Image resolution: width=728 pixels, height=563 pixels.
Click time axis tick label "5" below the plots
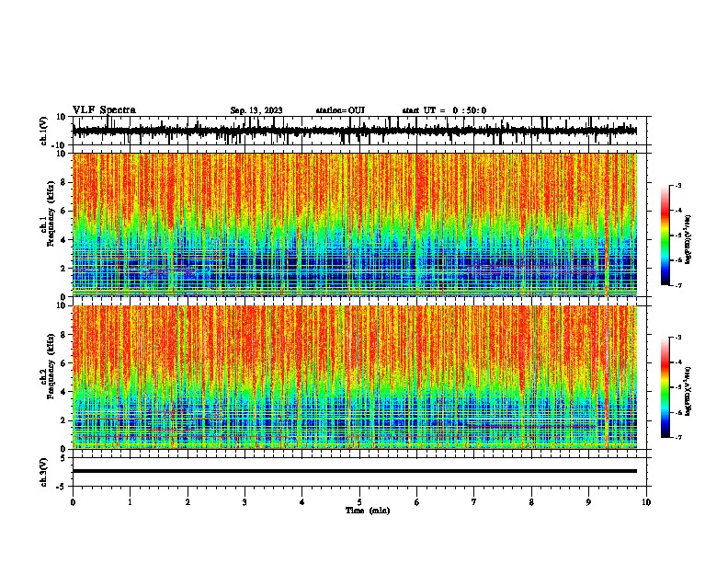coord(359,502)
